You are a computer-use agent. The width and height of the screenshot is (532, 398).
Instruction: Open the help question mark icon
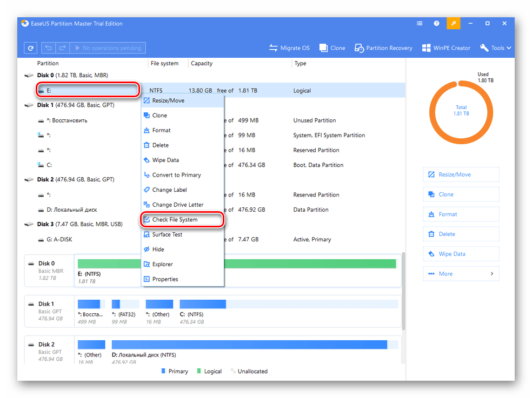[436, 24]
